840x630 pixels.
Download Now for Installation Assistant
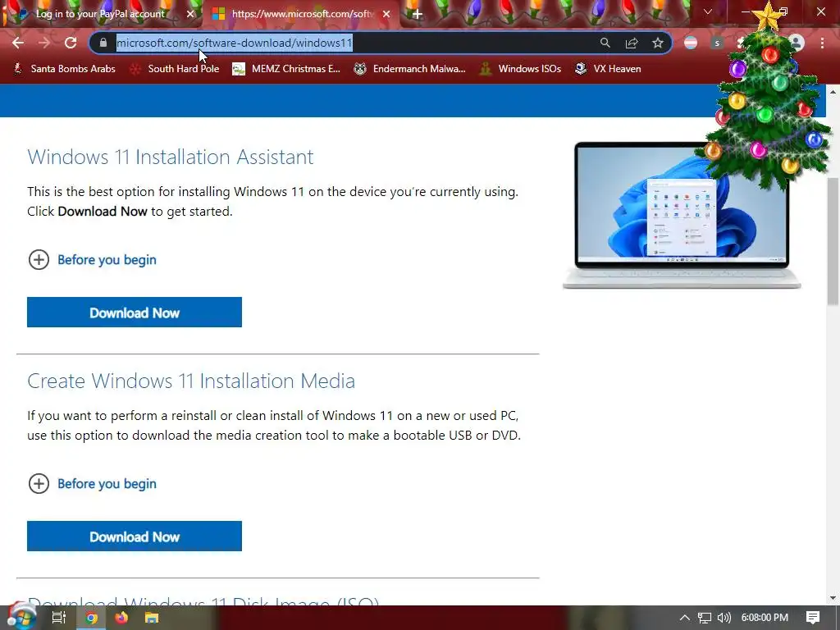coord(135,313)
